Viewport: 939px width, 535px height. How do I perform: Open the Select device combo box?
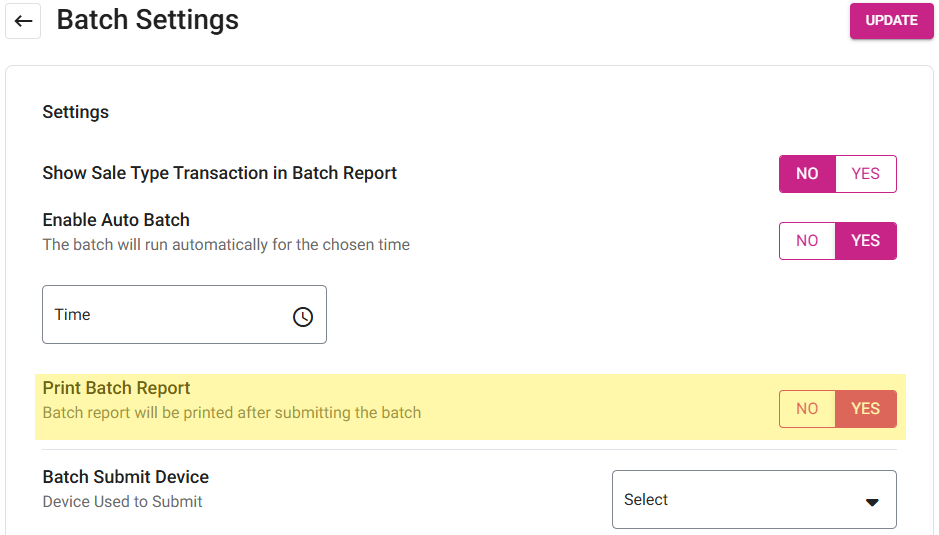click(740, 500)
